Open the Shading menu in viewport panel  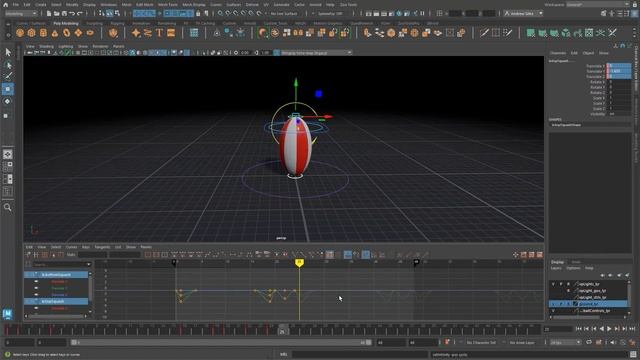(46, 47)
